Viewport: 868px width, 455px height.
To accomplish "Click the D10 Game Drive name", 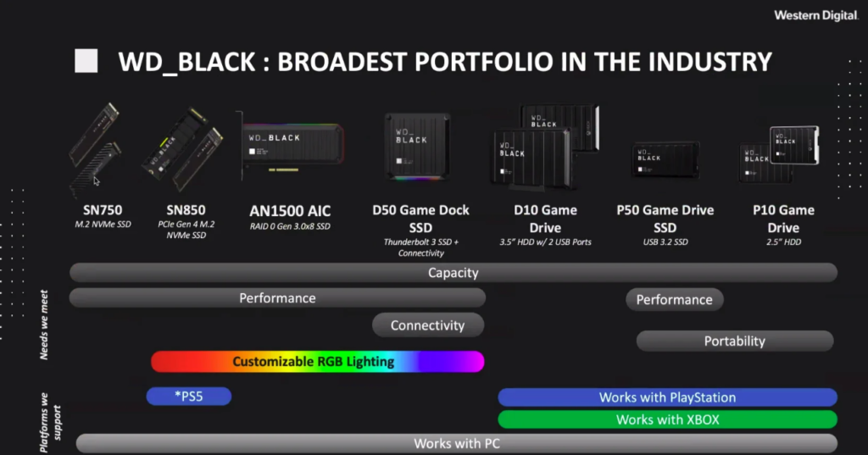I will (x=545, y=219).
